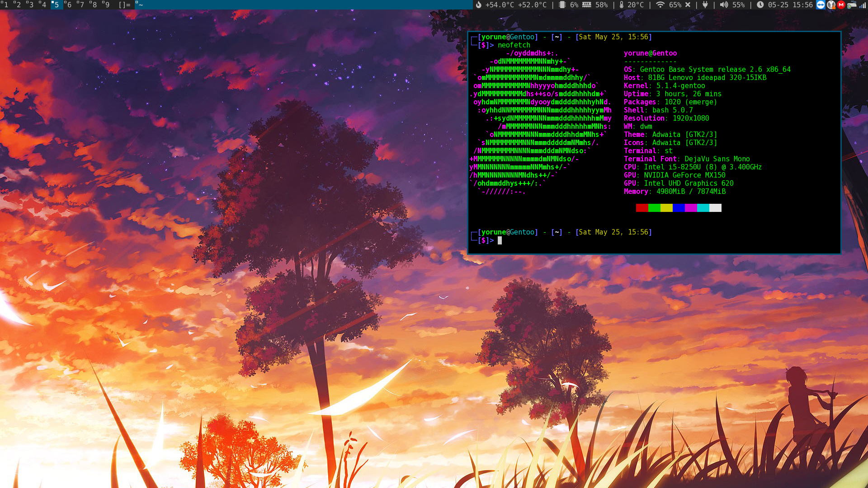868x488 pixels.
Task: Open the TeamViewer tray icon
Action: point(821,5)
